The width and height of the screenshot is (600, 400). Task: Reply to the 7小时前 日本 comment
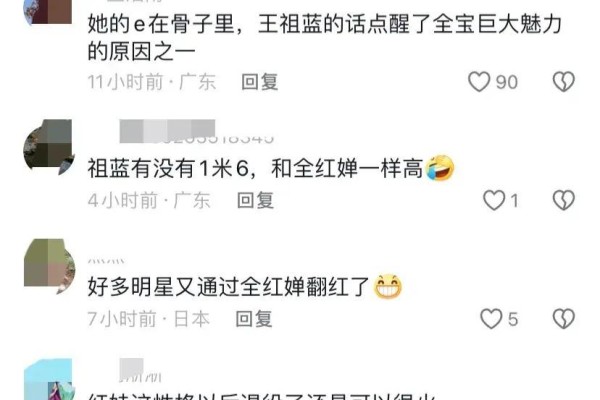click(x=254, y=319)
